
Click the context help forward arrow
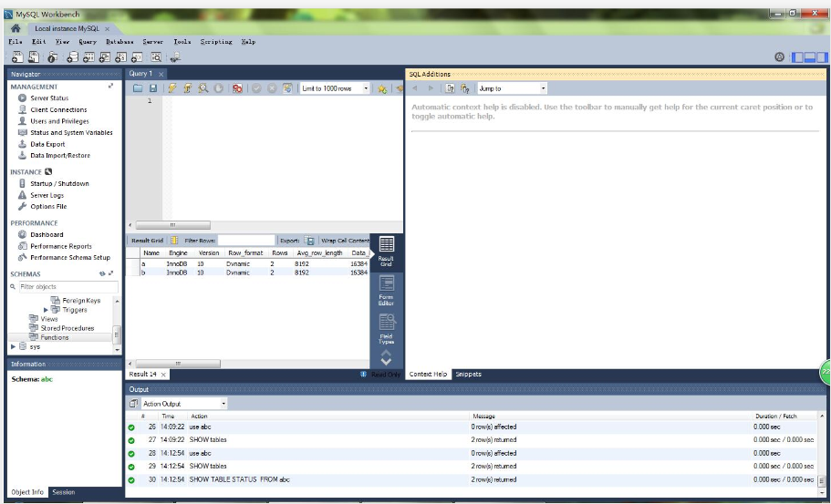(431, 88)
